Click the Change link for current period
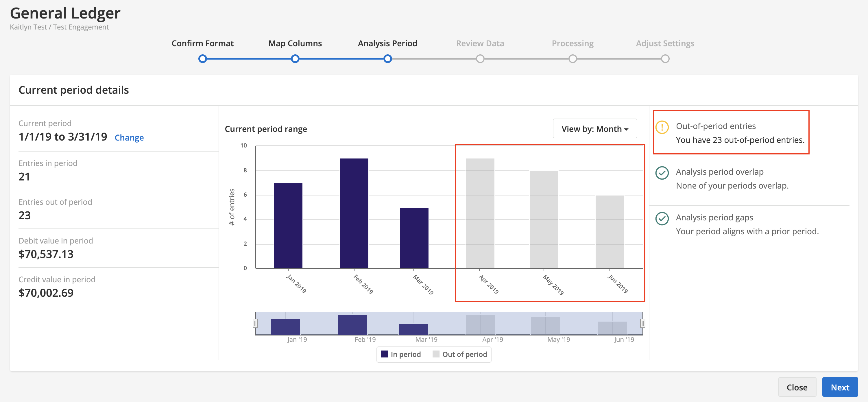The width and height of the screenshot is (868, 402). point(129,137)
